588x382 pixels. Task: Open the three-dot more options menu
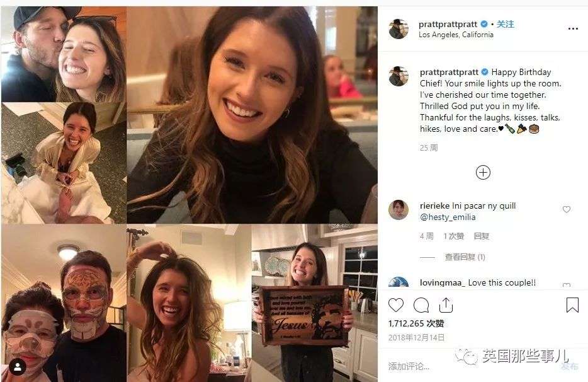click(x=572, y=29)
